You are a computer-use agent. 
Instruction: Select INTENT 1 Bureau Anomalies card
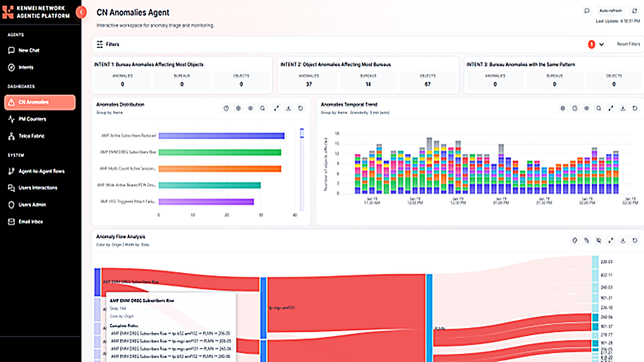point(182,75)
